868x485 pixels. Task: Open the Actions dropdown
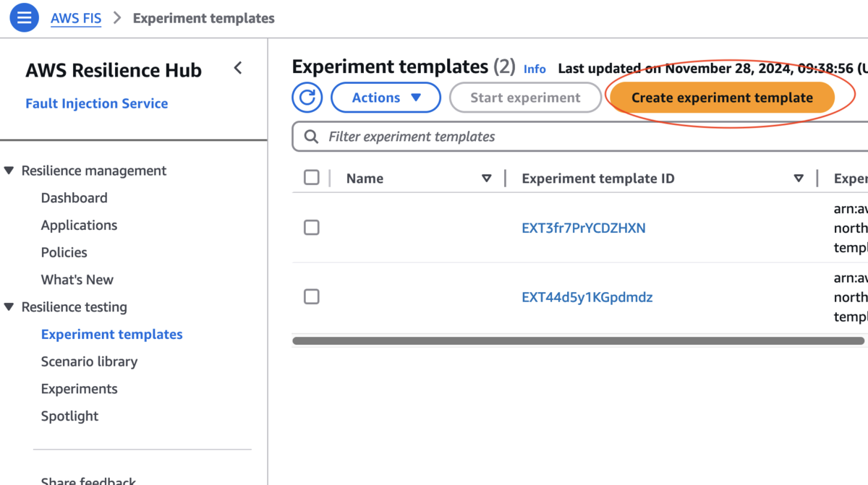(386, 98)
